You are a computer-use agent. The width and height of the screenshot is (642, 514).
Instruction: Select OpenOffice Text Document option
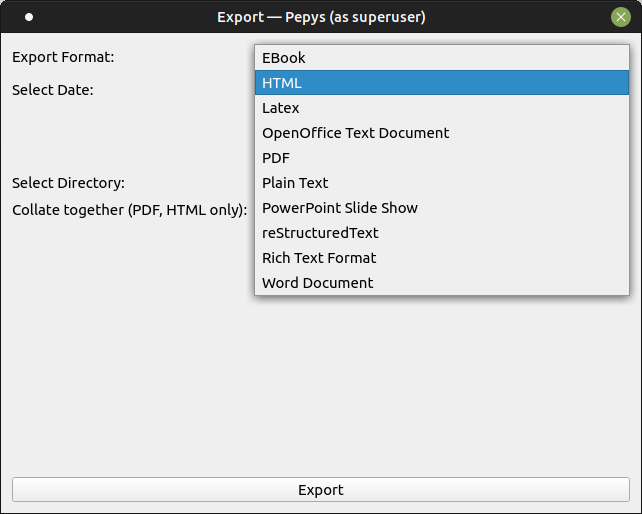pos(442,133)
